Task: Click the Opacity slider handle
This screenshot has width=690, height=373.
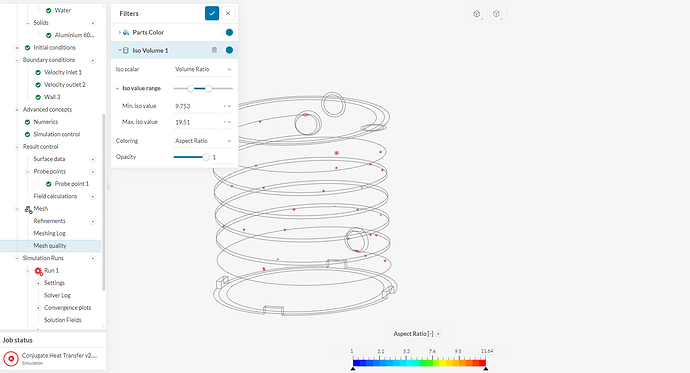Action: tap(206, 157)
